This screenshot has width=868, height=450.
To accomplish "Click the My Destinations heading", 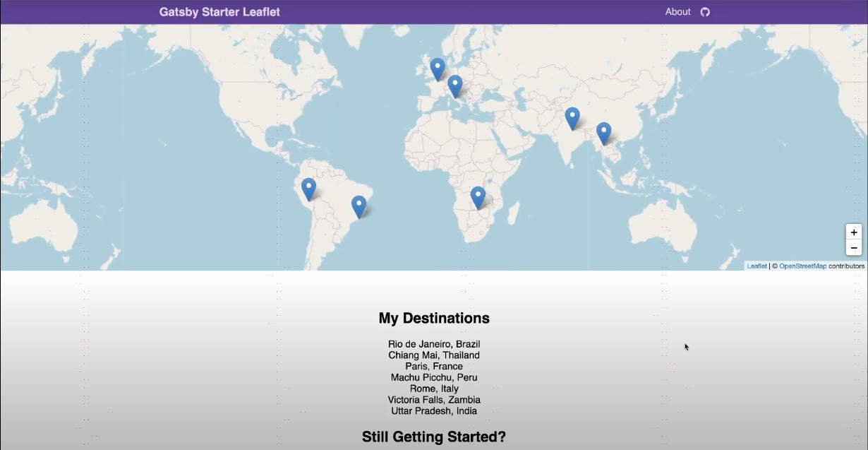I will (x=434, y=318).
